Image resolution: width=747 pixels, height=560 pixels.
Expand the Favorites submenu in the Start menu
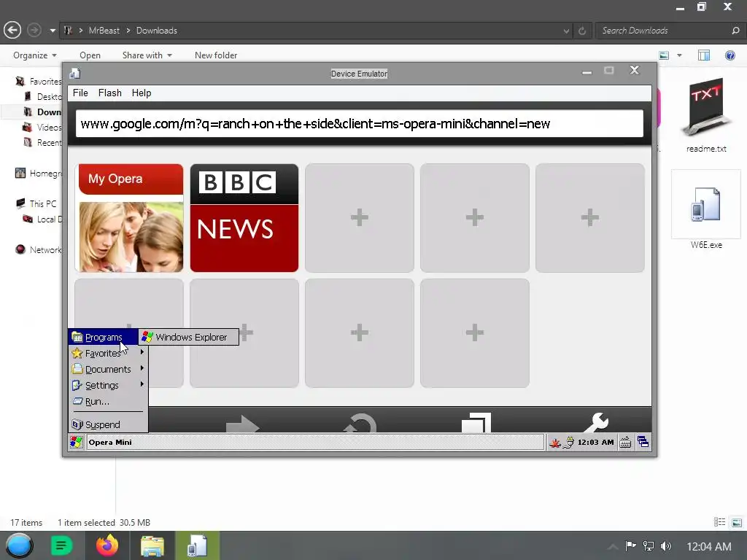click(108, 354)
